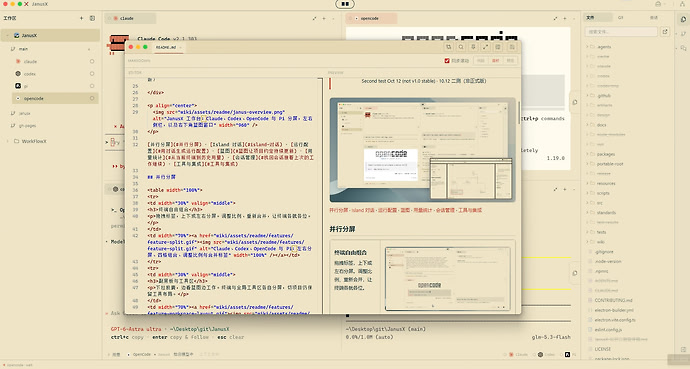Image resolution: width=690 pixels, height=369 pixels.
Task: Toggle the status circle next to codex session
Action: (92, 74)
